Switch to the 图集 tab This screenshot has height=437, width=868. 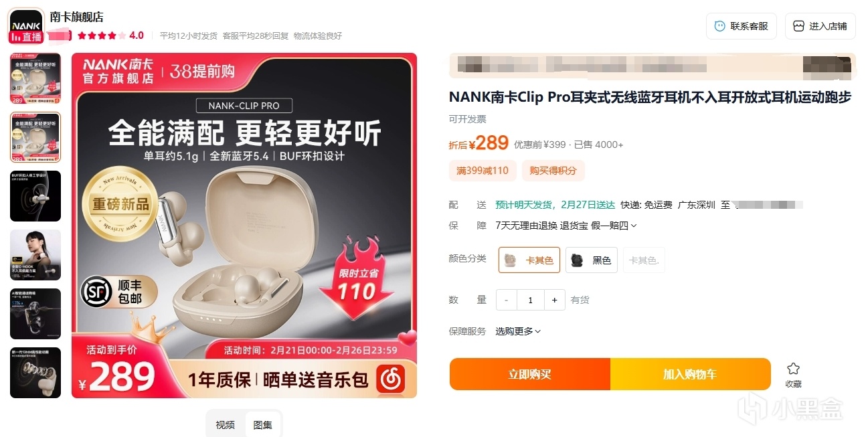click(263, 425)
